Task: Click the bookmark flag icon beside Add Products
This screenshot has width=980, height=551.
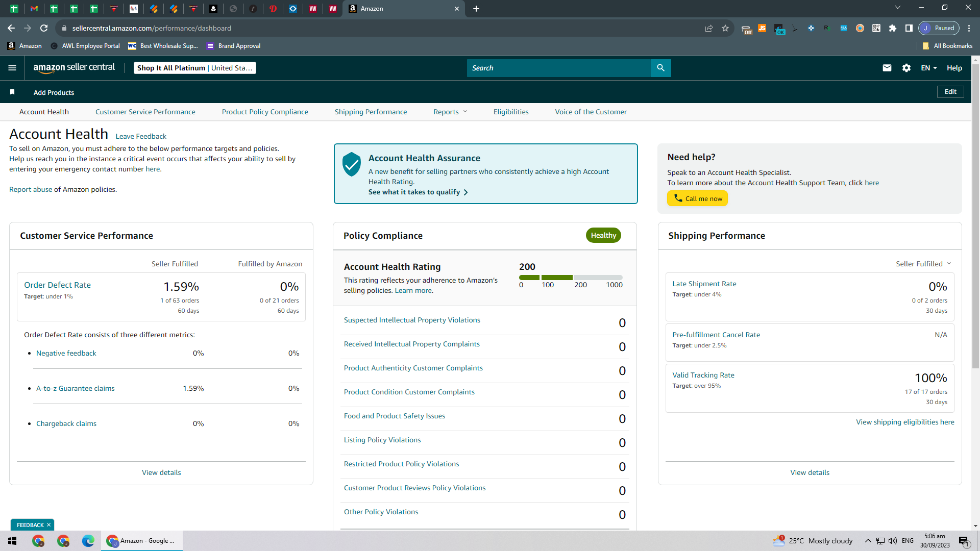Action: click(12, 92)
